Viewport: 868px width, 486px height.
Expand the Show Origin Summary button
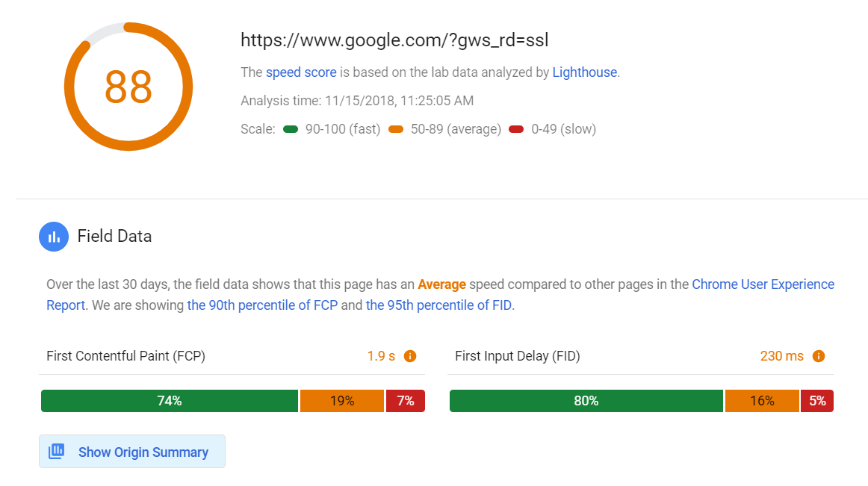click(132, 452)
